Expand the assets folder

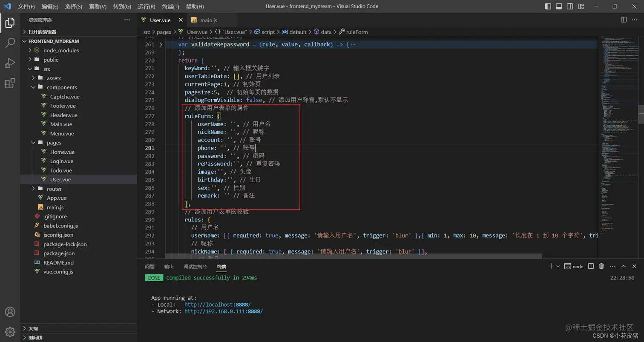(78, 78)
